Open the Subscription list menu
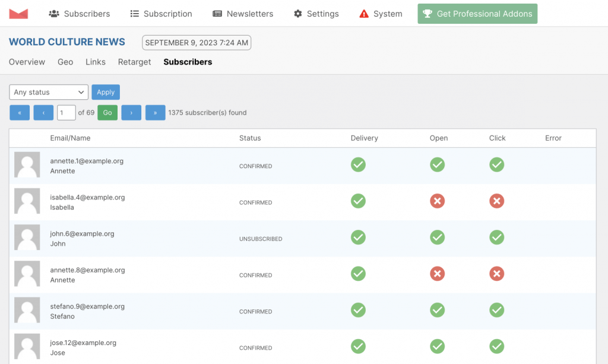This screenshot has height=364, width=608. tap(161, 14)
